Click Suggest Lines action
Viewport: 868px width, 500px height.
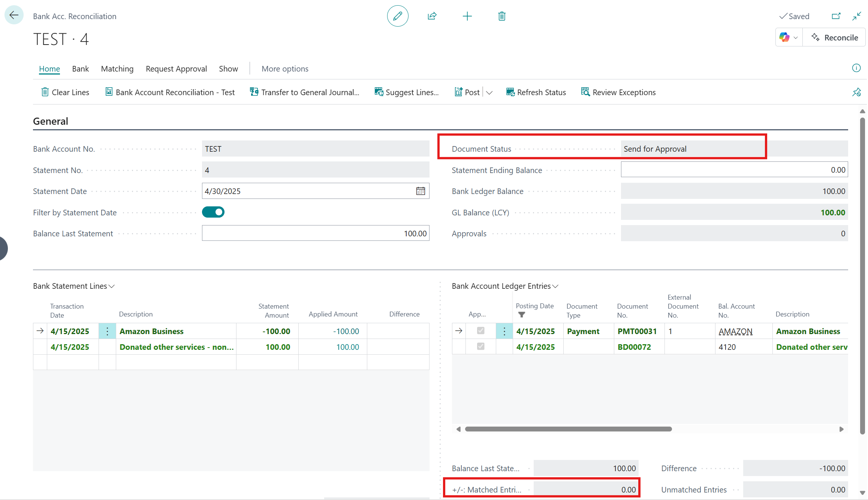coord(407,93)
